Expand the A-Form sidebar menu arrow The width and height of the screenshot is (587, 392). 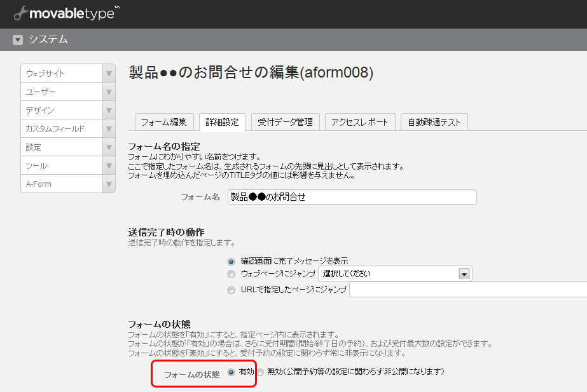point(109,184)
